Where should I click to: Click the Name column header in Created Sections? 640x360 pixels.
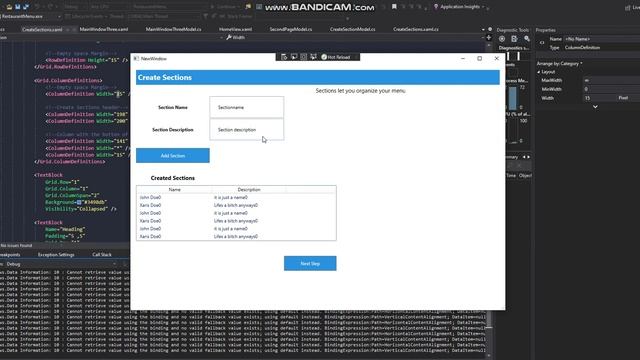(x=174, y=190)
